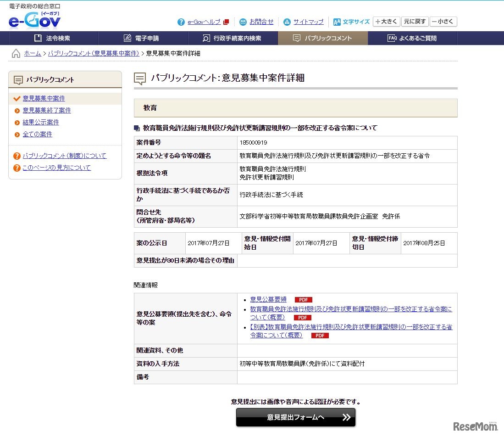Click 文部科学省初等中等教育局教職員課 contact text

coord(320,217)
